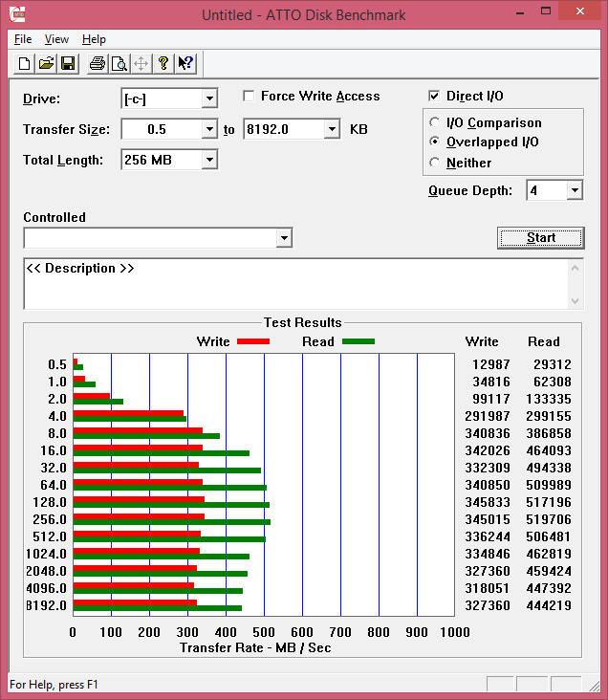608x700 pixels.
Task: Activate the context help pointer icon
Action: point(185,63)
